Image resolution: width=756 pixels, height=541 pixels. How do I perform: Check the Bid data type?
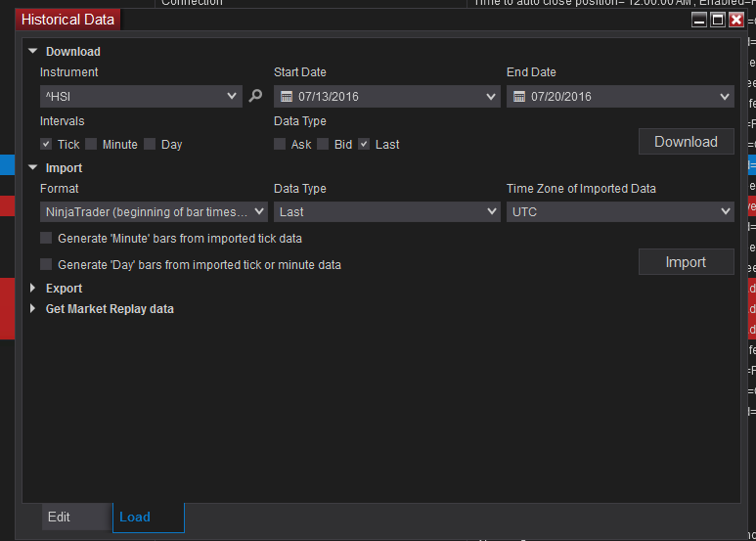(323, 144)
